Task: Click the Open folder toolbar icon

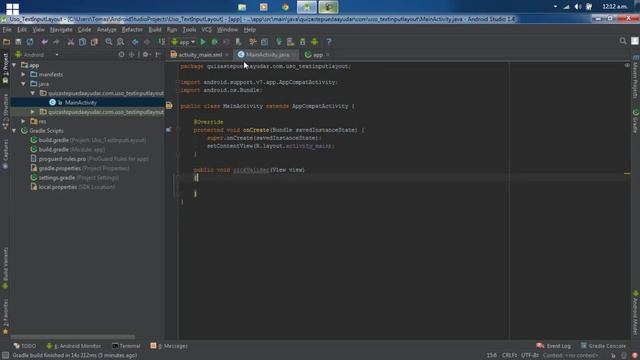Action: (x=6, y=42)
